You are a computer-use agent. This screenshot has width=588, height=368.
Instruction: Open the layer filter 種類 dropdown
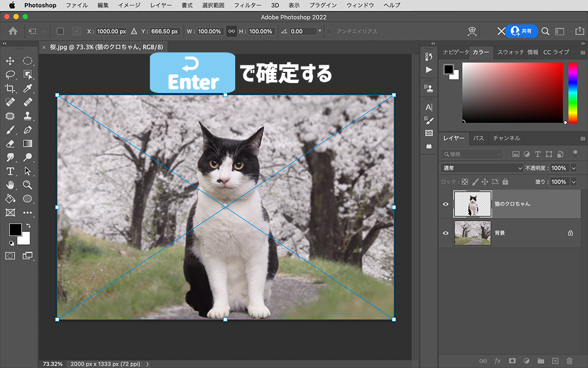pos(472,154)
